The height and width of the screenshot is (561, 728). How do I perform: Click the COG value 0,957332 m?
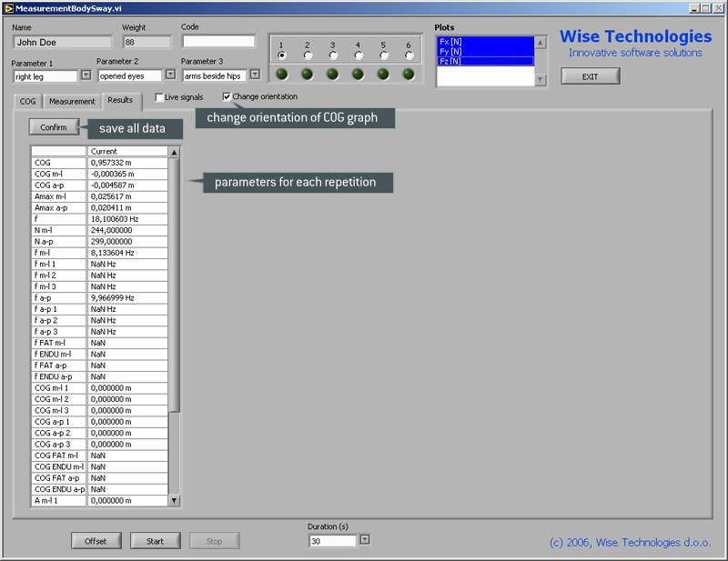[x=127, y=163]
